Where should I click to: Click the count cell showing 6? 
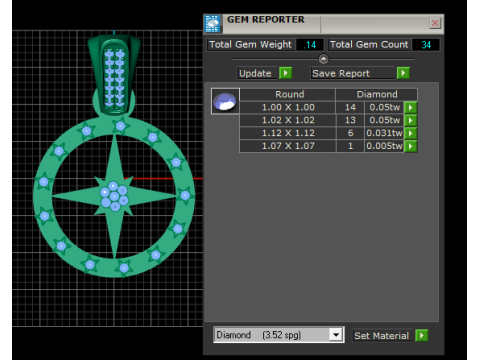point(350,133)
